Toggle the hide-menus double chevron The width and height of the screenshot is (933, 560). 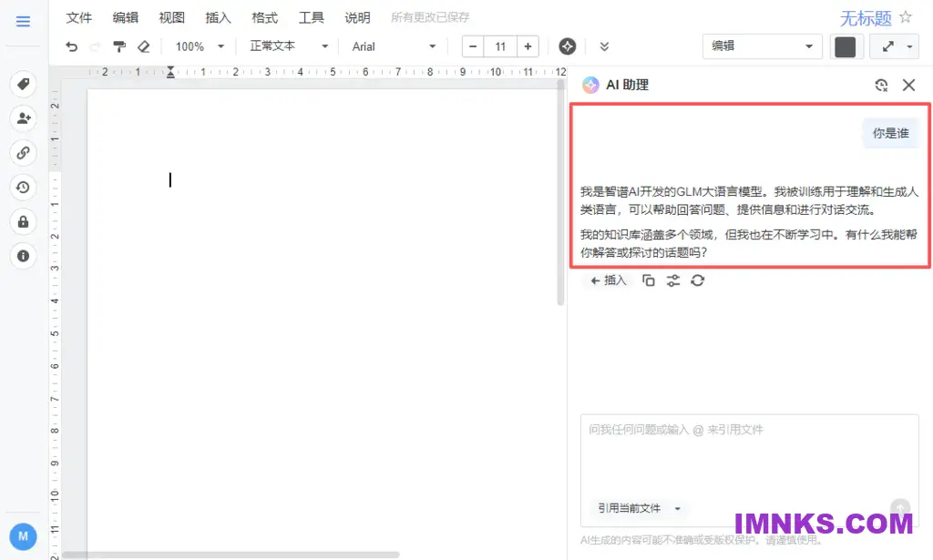click(x=603, y=46)
